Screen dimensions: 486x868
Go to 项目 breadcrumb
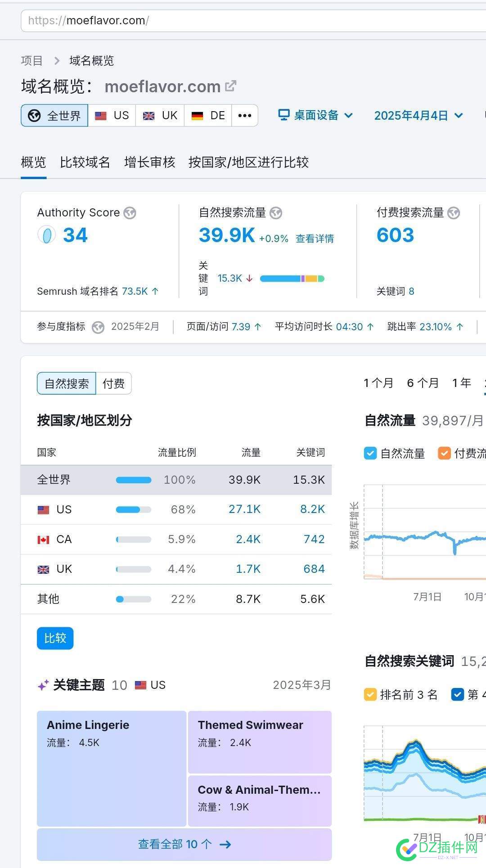tap(32, 61)
